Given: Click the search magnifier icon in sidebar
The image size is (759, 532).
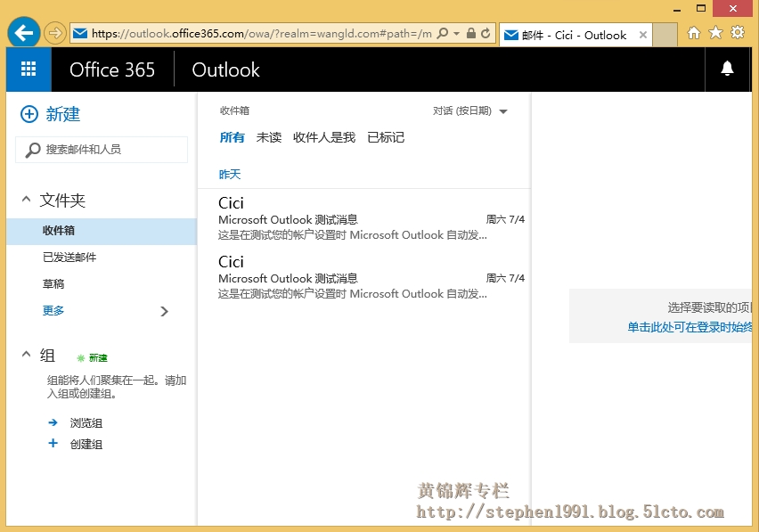Looking at the screenshot, I should 32,150.
